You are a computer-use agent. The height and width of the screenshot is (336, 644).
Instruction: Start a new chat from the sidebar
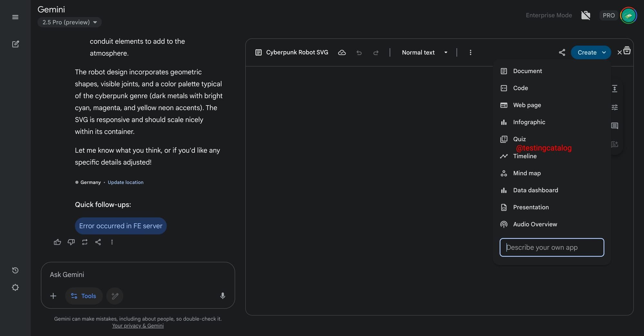click(x=15, y=44)
